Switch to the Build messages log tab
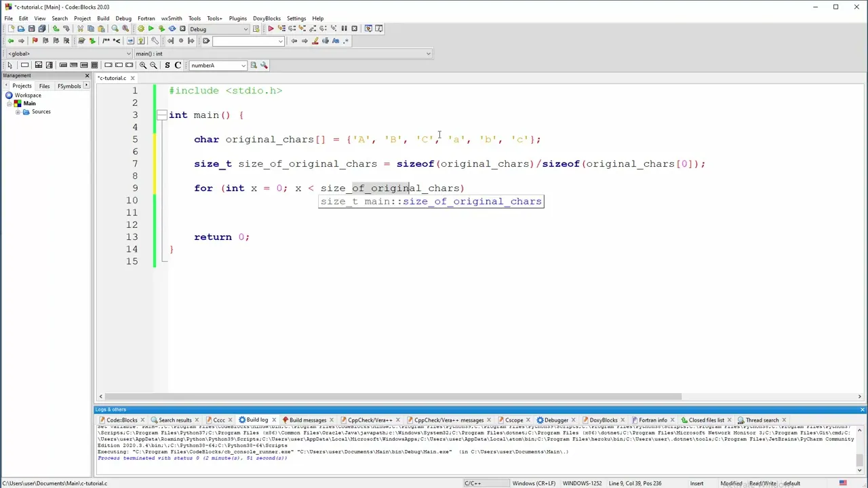 point(308,420)
